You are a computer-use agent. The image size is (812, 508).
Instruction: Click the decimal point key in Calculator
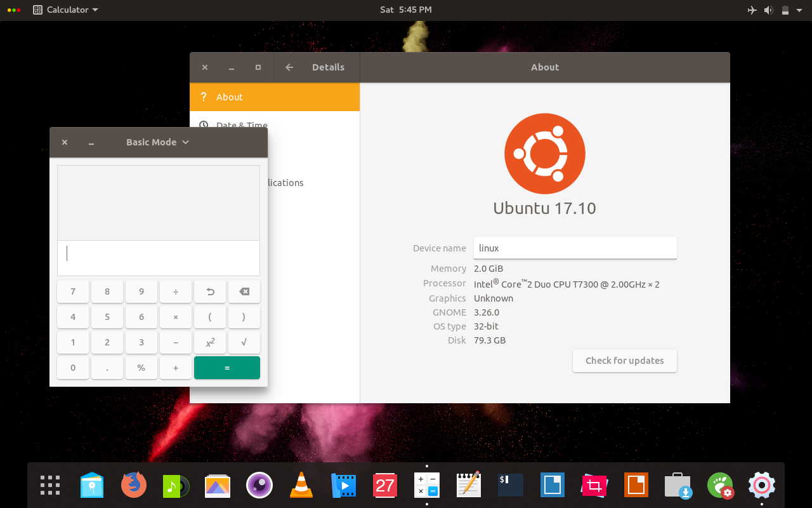point(107,368)
